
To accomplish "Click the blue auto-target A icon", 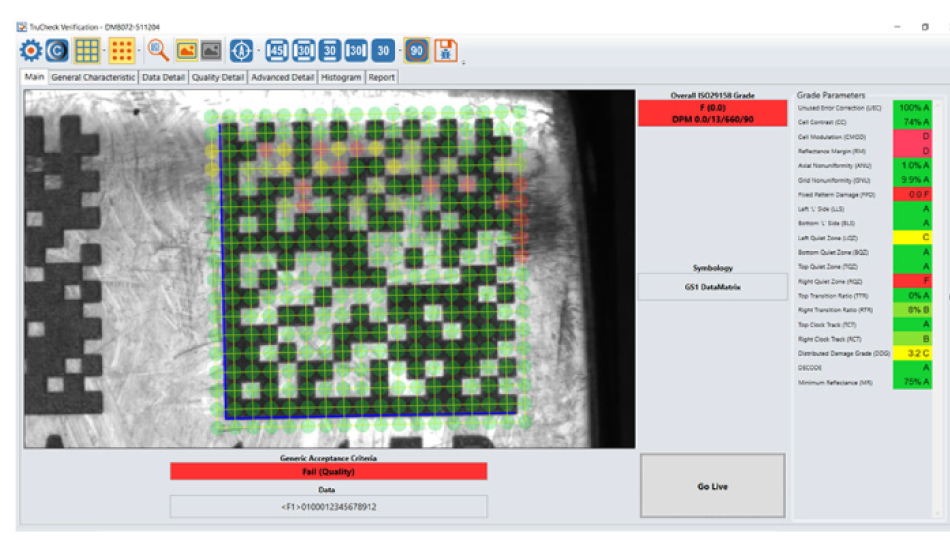I will (241, 50).
